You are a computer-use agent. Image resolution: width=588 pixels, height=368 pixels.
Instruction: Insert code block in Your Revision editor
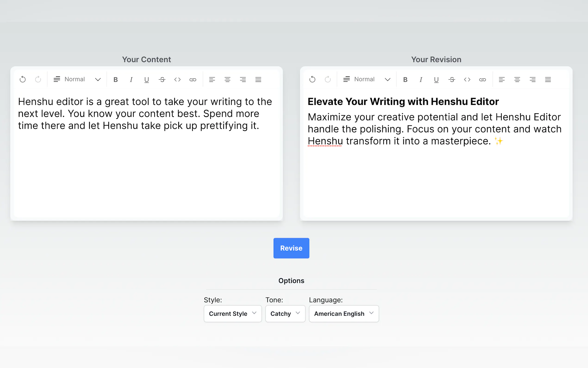(467, 79)
